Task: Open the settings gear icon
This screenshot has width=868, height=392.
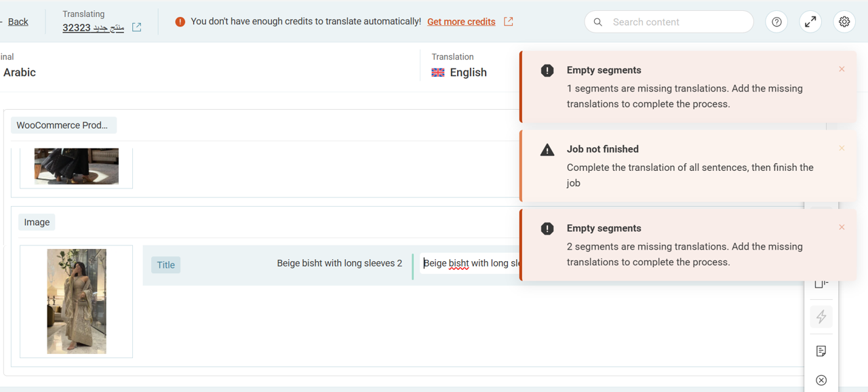Action: [x=844, y=22]
